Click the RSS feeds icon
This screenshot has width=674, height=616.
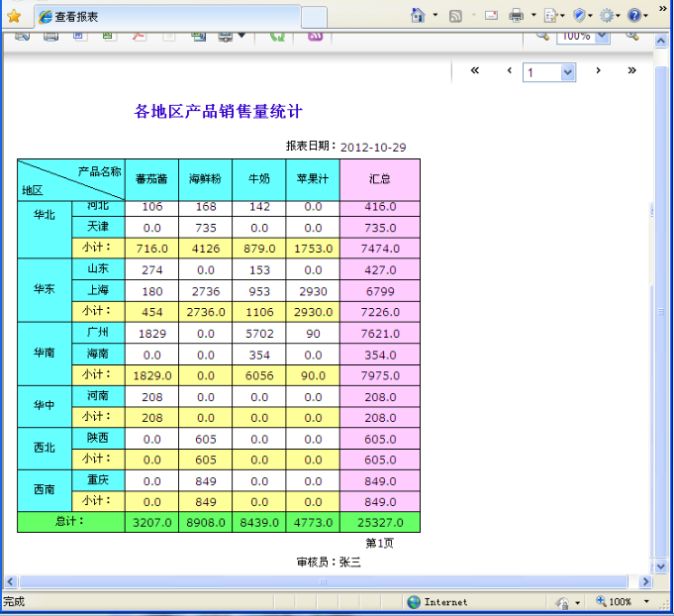click(x=455, y=16)
